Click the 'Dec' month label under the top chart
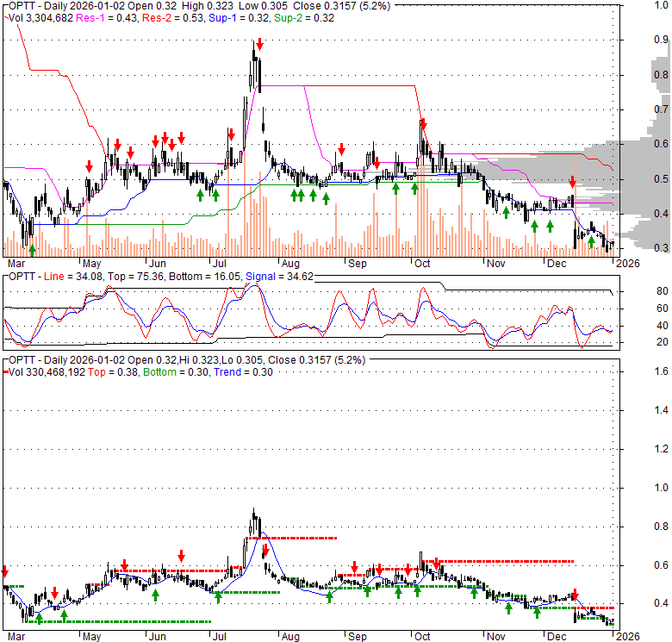The width and height of the screenshot is (672, 642). pyautogui.click(x=557, y=264)
